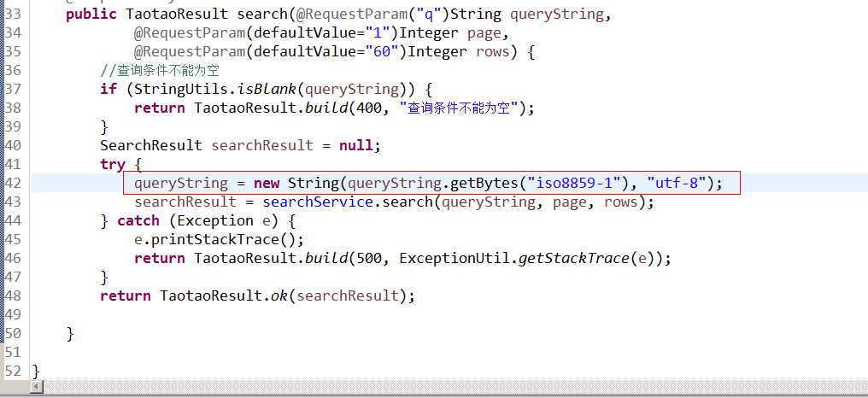Click the ok method in TaotaoResult.ok

pyautogui.click(x=279, y=296)
